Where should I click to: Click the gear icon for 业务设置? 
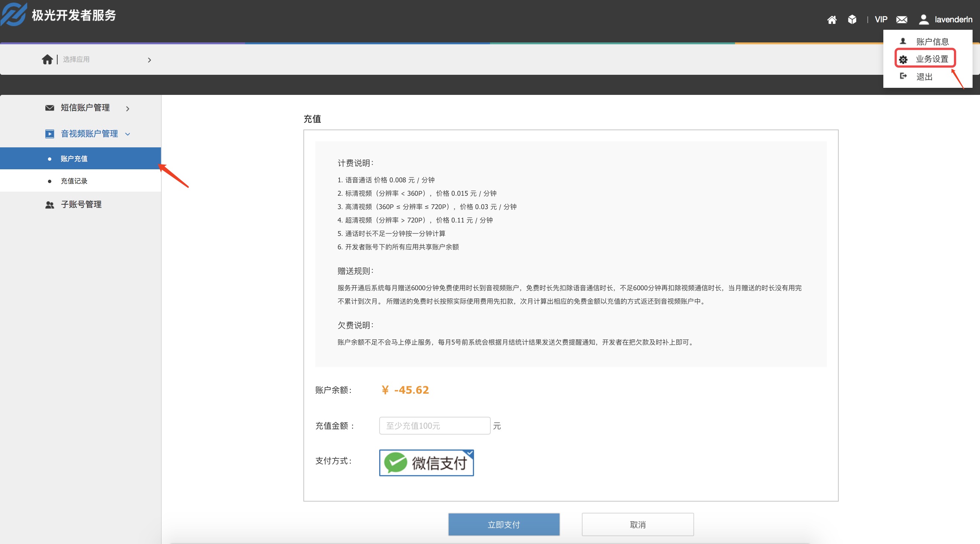[x=903, y=60]
